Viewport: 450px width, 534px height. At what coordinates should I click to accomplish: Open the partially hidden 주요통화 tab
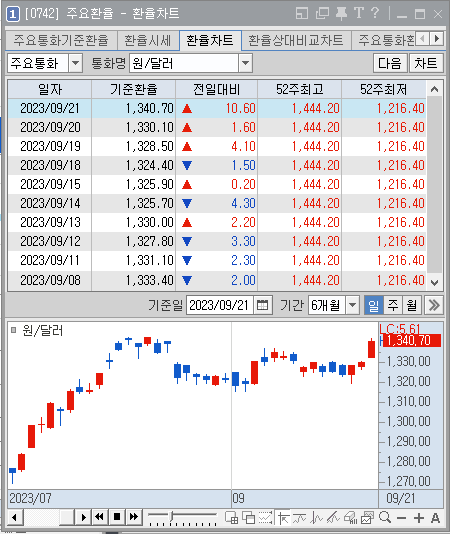(384, 41)
